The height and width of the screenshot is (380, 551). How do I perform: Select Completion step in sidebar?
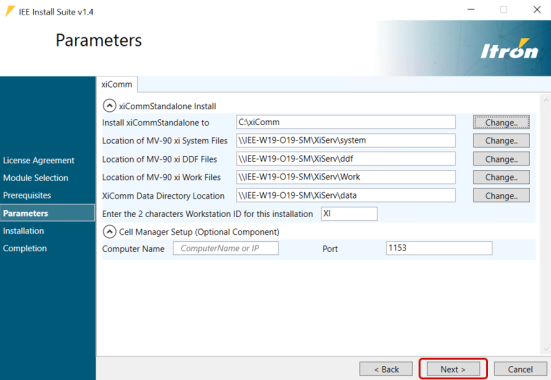coord(25,249)
